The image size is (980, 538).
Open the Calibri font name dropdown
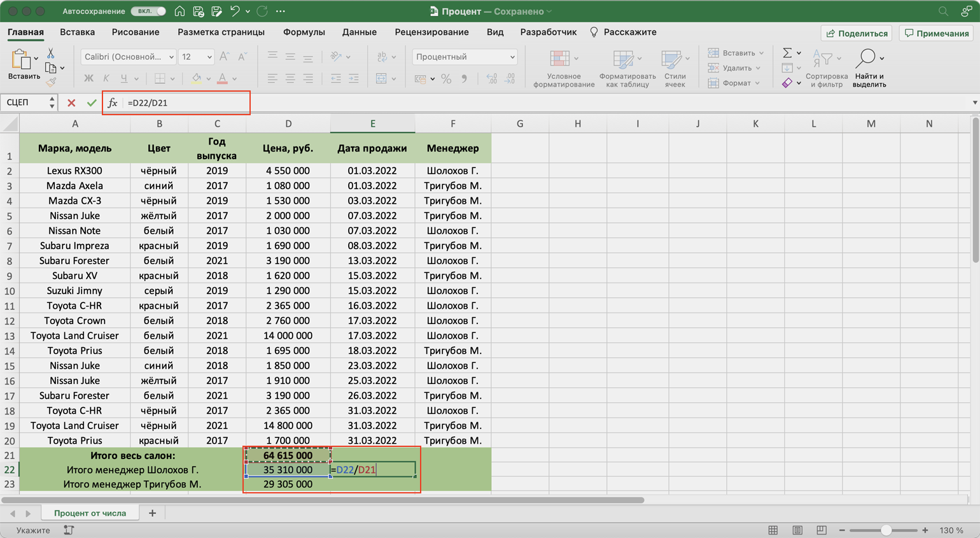click(x=171, y=57)
